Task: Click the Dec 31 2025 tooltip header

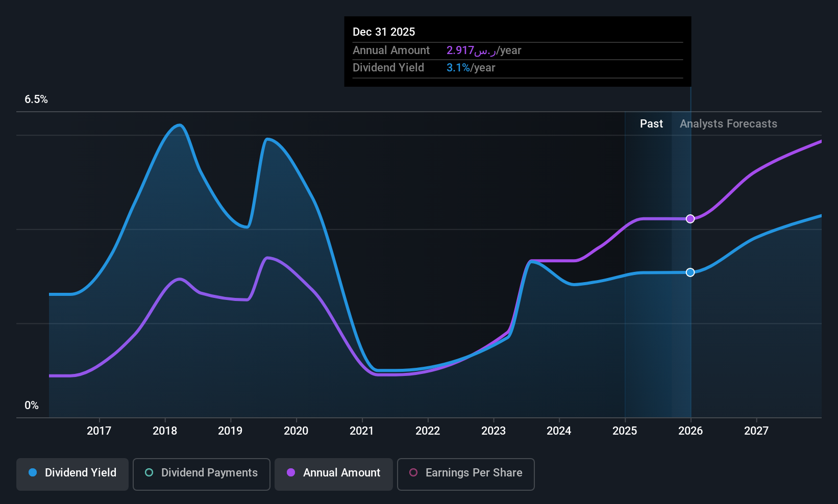Action: tap(384, 32)
